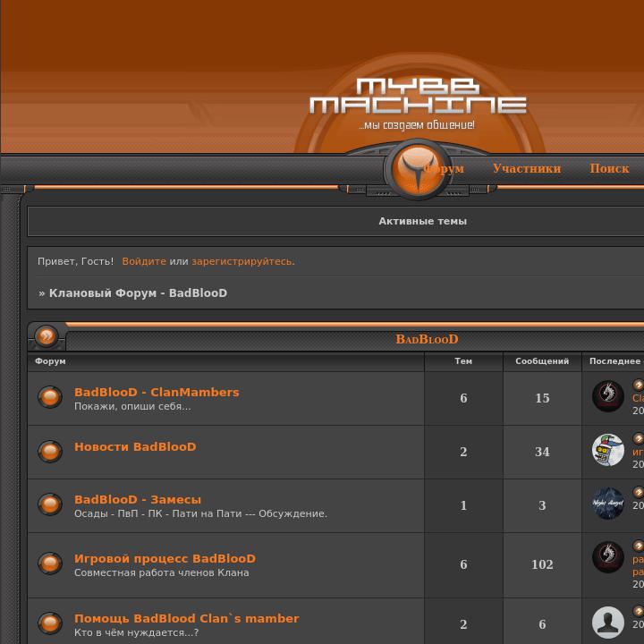Click description 'Совместная работа членов Клана'
The width and height of the screenshot is (644, 644).
point(161,573)
